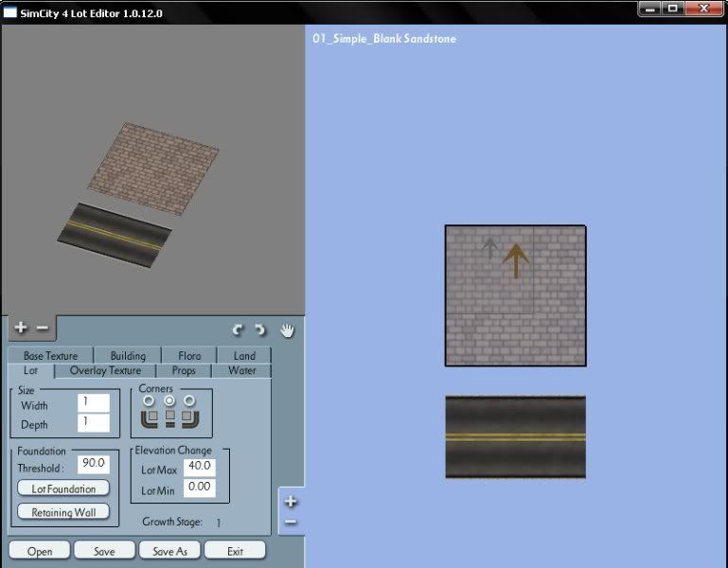Click the Foundation Threshold field
The width and height of the screenshot is (728, 568).
click(94, 464)
